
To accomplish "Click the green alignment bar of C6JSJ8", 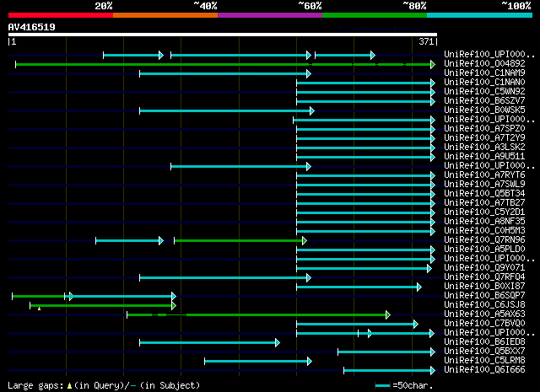I will pyautogui.click(x=103, y=306).
